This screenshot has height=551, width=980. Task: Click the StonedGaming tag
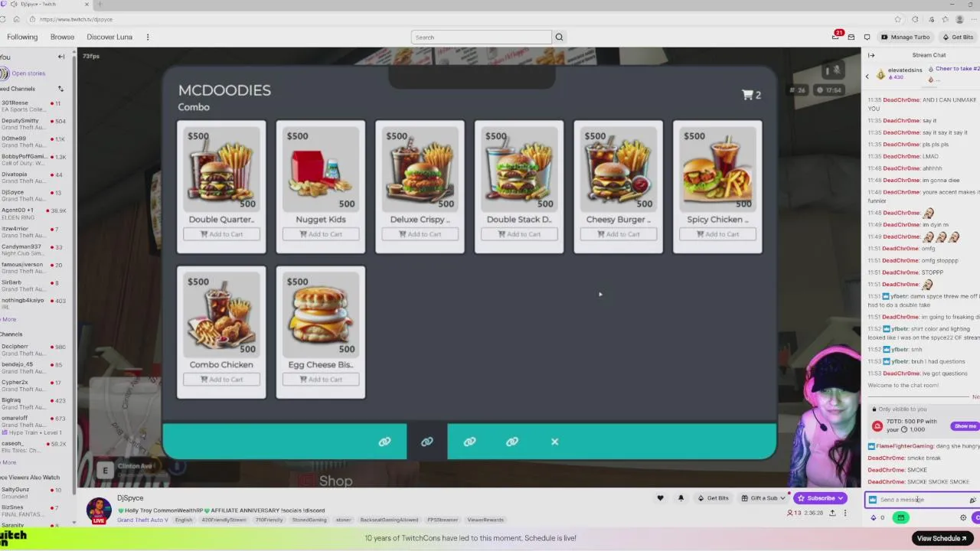coord(309,520)
